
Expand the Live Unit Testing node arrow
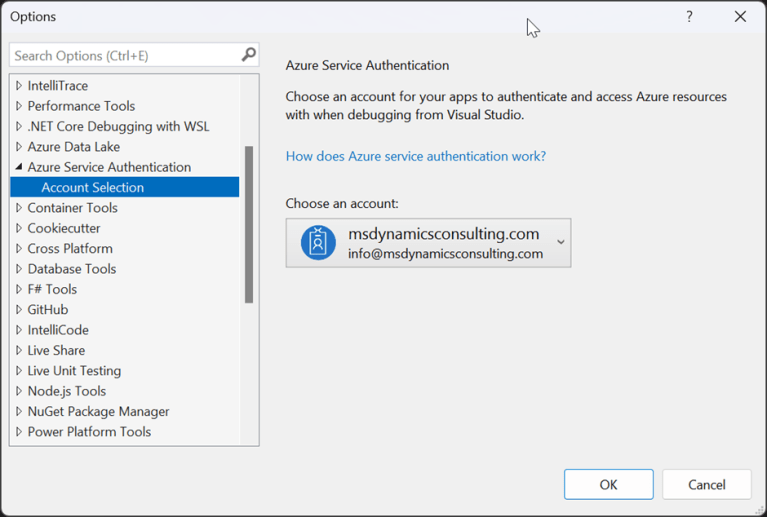point(19,371)
